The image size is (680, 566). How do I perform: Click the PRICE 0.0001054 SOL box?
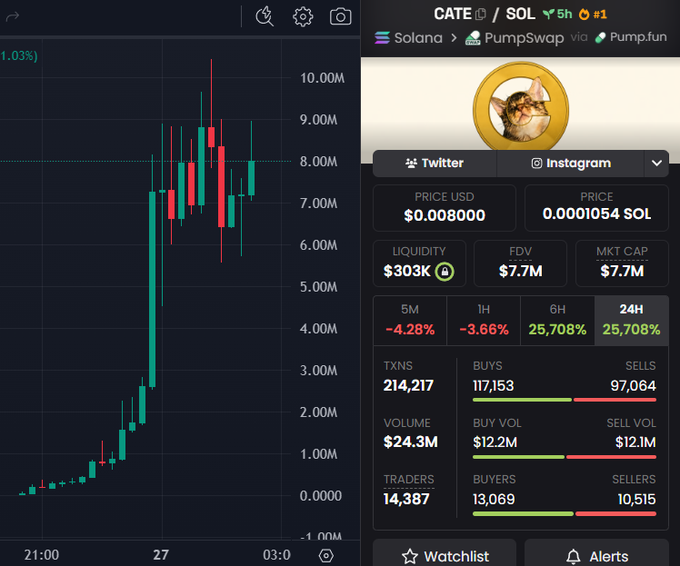point(597,208)
